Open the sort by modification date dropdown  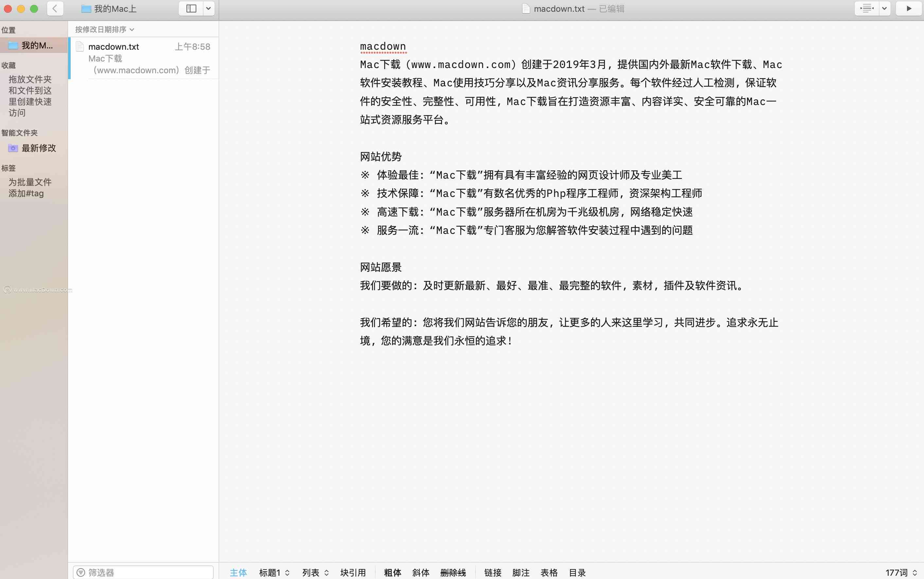104,29
